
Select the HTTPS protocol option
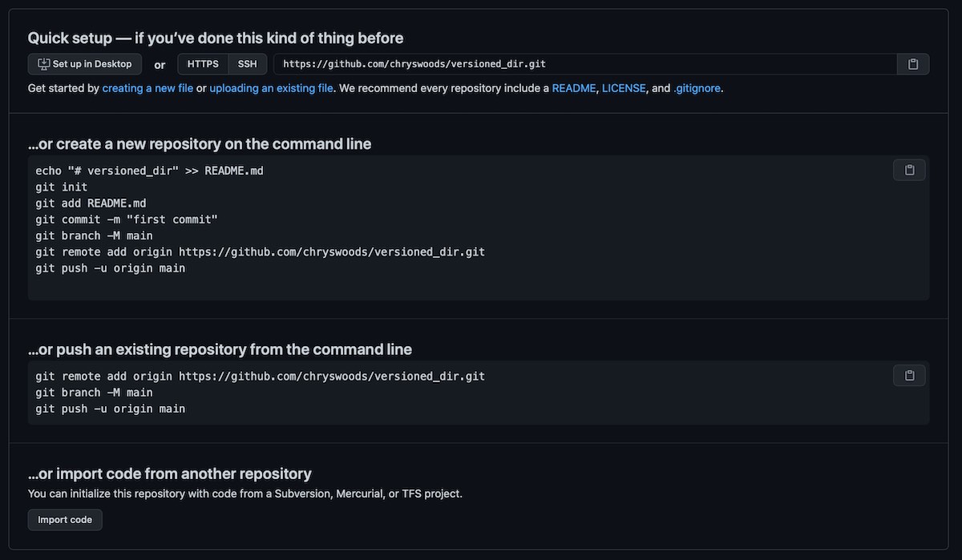point(203,64)
